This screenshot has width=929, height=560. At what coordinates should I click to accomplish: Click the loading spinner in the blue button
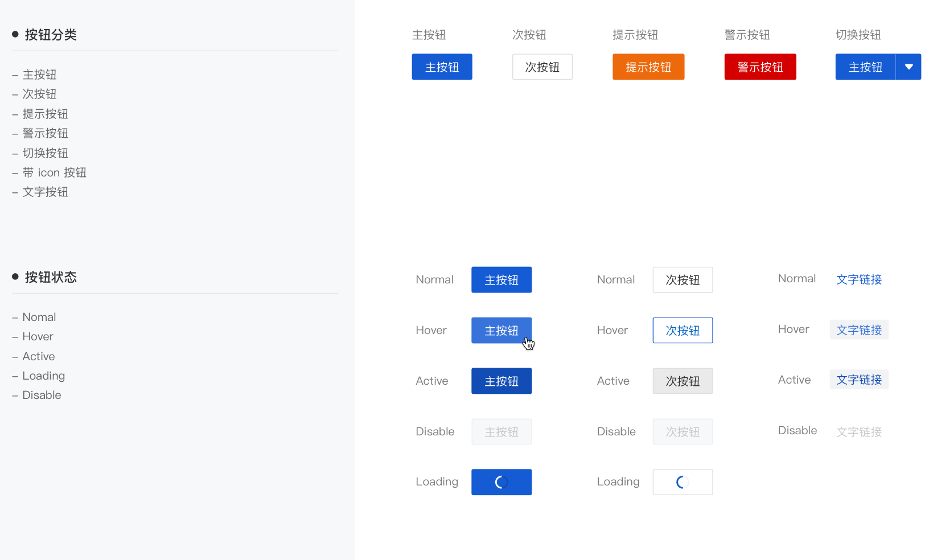click(x=502, y=483)
